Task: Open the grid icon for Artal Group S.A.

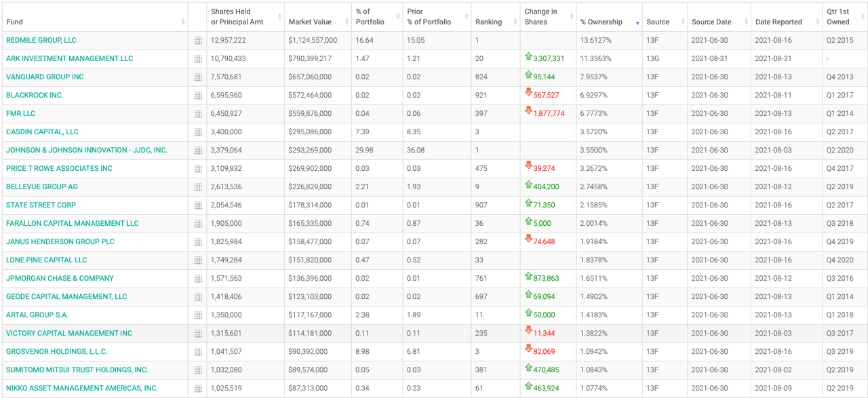Action: (198, 315)
